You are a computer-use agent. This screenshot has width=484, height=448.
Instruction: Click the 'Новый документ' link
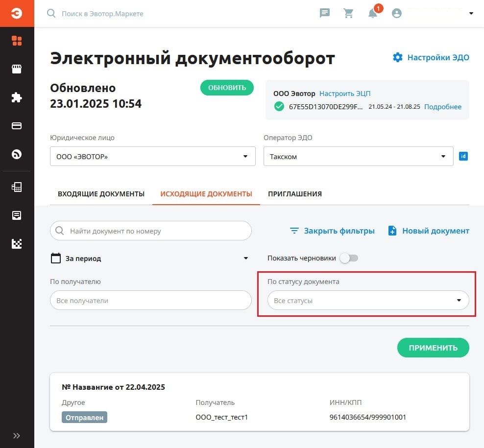436,231
